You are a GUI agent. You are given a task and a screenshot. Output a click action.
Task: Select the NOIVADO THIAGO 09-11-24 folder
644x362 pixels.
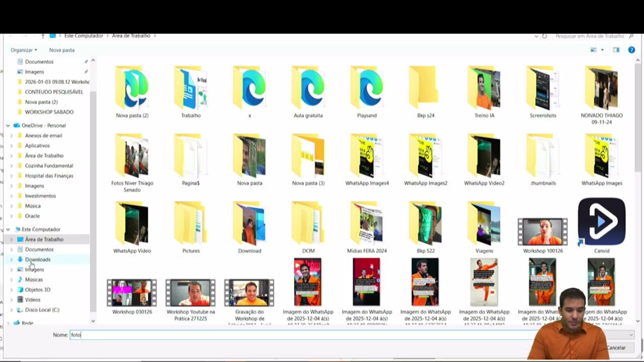click(x=602, y=95)
